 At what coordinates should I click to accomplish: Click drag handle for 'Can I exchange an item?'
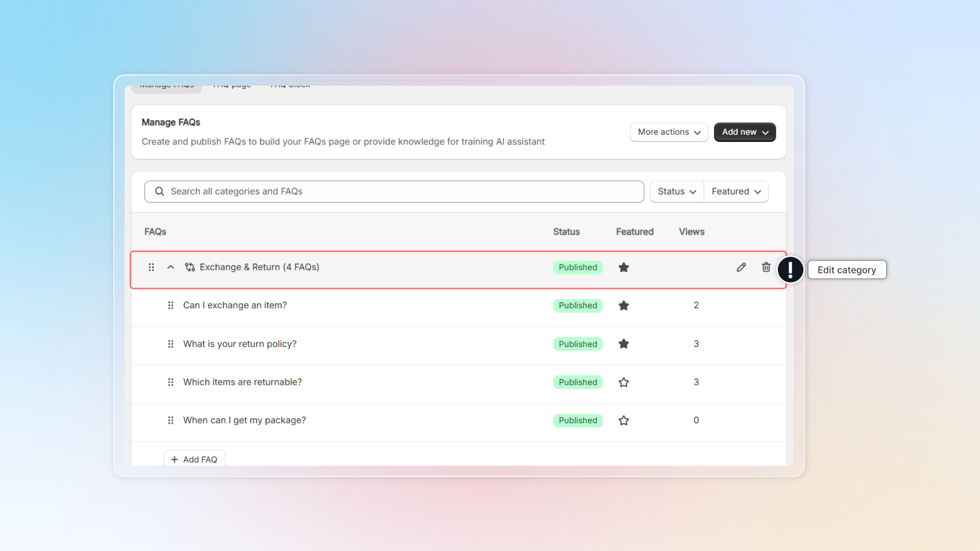click(x=170, y=306)
